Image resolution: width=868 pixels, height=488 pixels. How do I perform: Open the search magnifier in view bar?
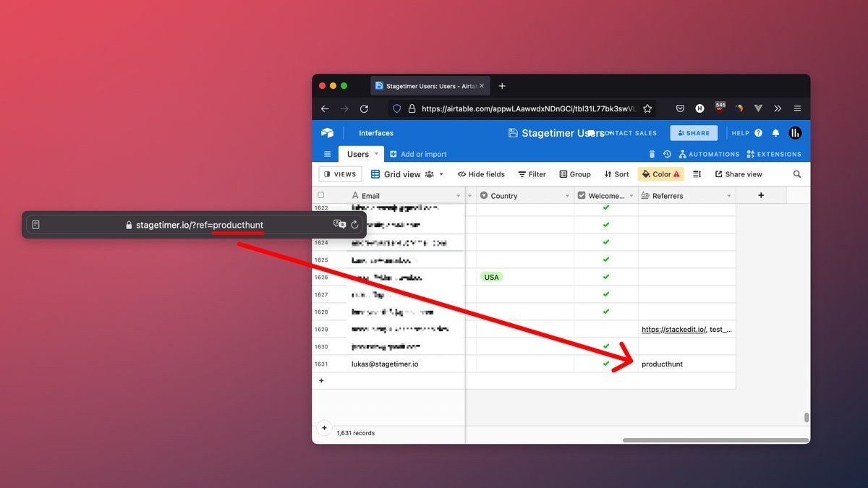[797, 174]
